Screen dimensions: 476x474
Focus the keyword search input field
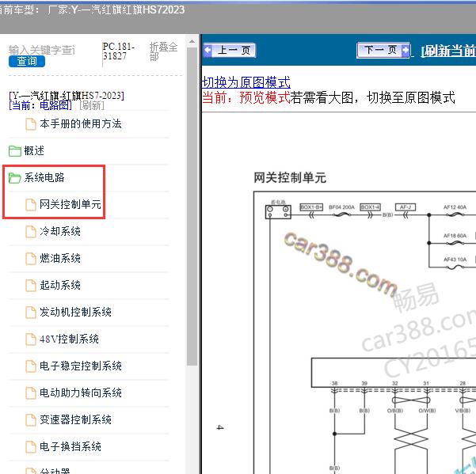click(x=42, y=50)
